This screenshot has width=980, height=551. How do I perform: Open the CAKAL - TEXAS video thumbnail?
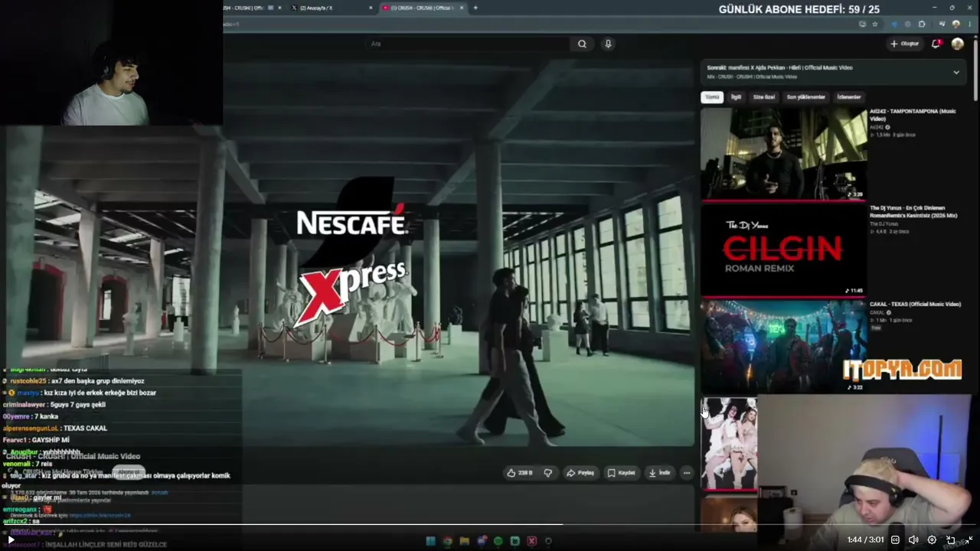(x=784, y=346)
